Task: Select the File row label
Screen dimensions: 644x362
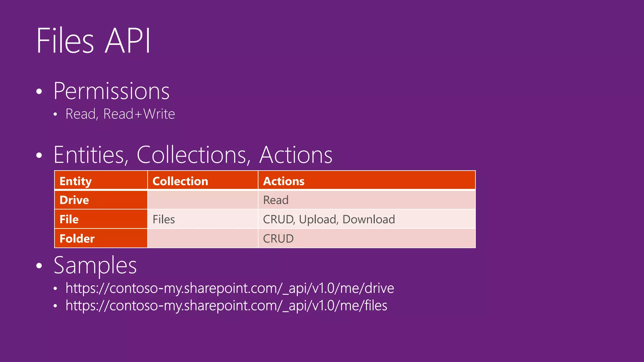Action: tap(101, 219)
